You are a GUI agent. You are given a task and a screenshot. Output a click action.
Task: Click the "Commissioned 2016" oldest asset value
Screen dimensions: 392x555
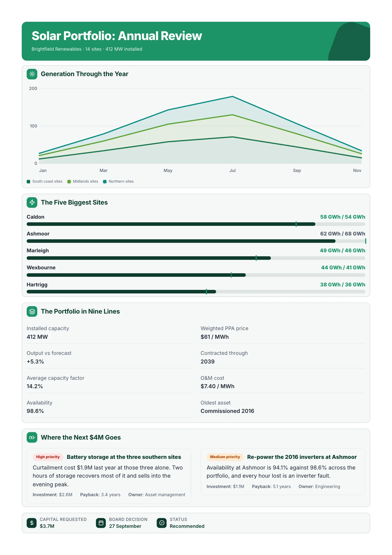pos(227,411)
